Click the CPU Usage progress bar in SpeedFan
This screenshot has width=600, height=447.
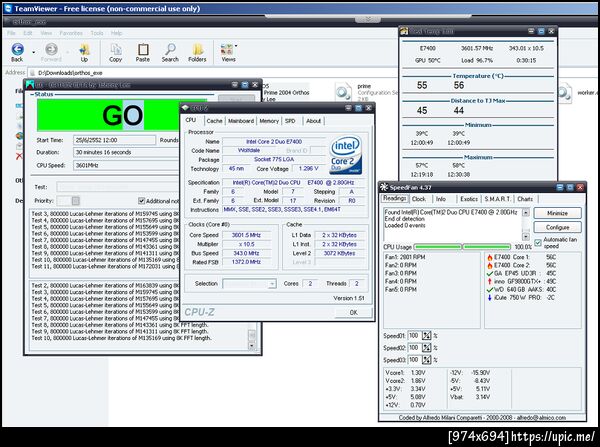click(462, 247)
